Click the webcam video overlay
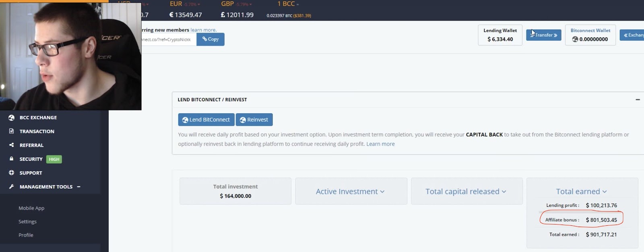This screenshot has height=252, width=644. 70,56
